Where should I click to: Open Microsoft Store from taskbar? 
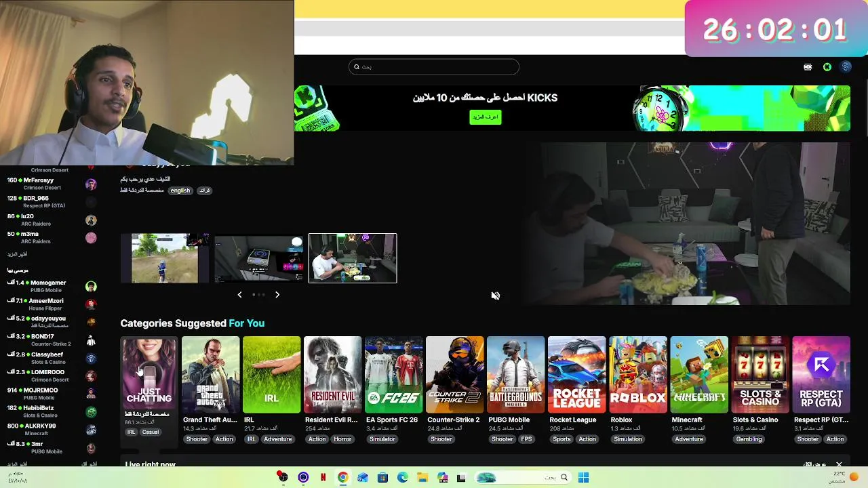[382, 478]
